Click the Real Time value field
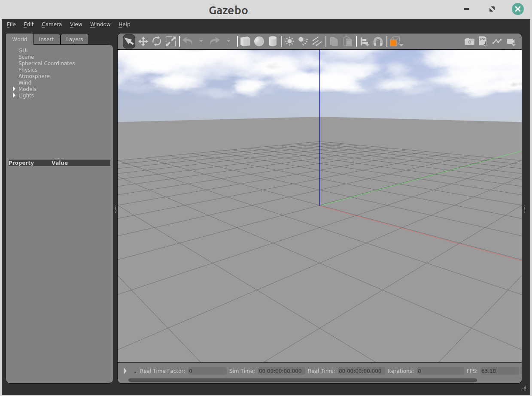 point(361,371)
